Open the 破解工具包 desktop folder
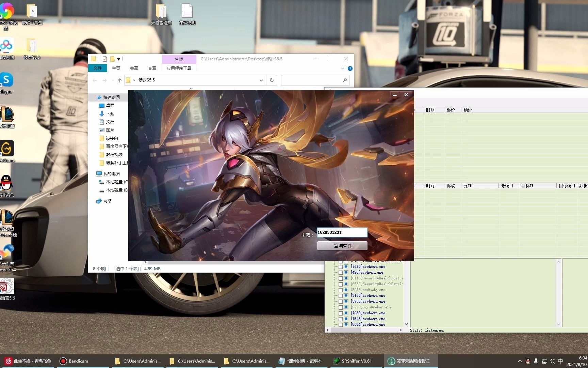The image size is (588, 368). pos(32,14)
